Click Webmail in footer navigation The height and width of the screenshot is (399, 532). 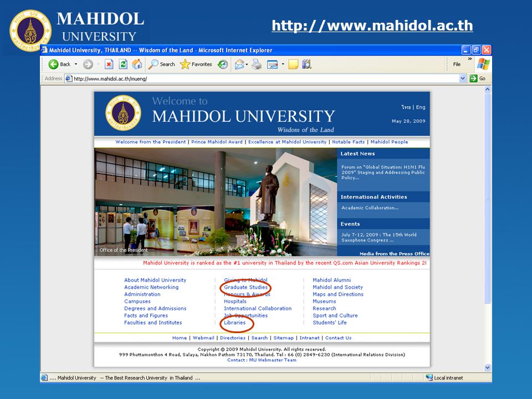coord(203,337)
